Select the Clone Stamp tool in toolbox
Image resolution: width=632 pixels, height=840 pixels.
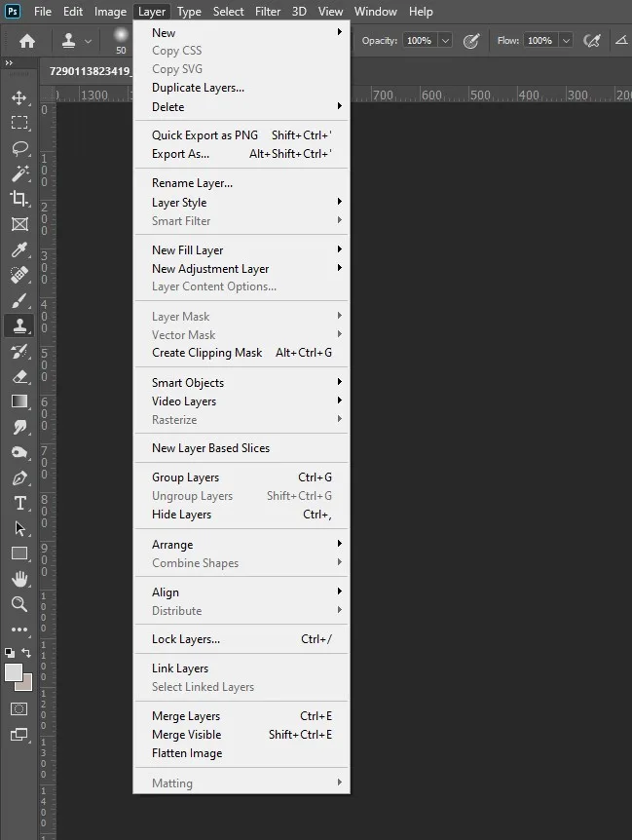tap(19, 325)
